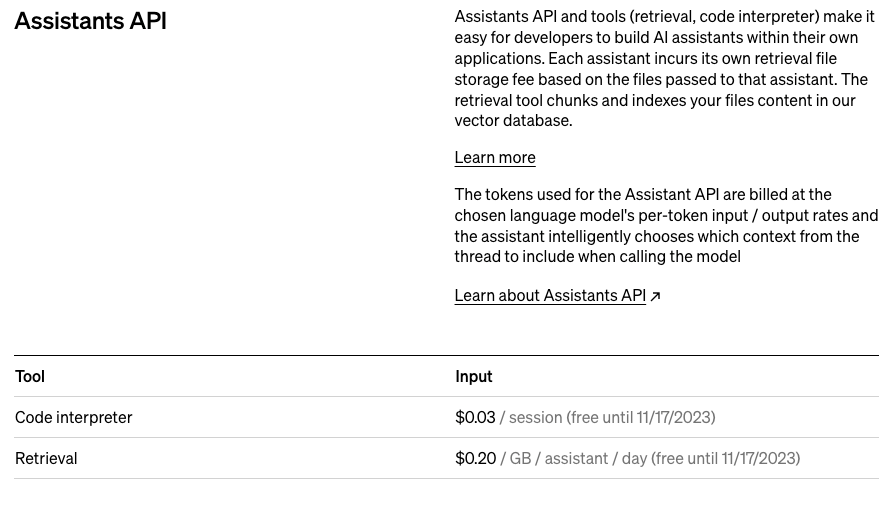Click the Assistants API heading

coord(91,21)
